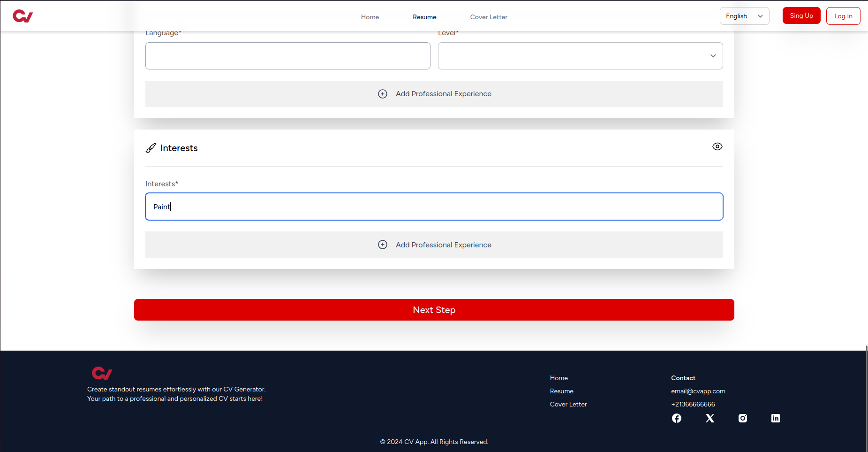Click the CV logo in header
This screenshot has height=452, width=868.
point(23,16)
